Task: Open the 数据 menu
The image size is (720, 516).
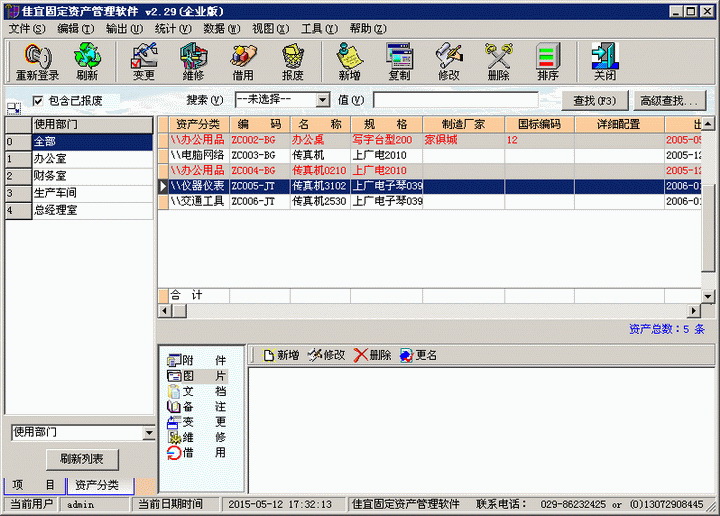Action: (x=221, y=28)
